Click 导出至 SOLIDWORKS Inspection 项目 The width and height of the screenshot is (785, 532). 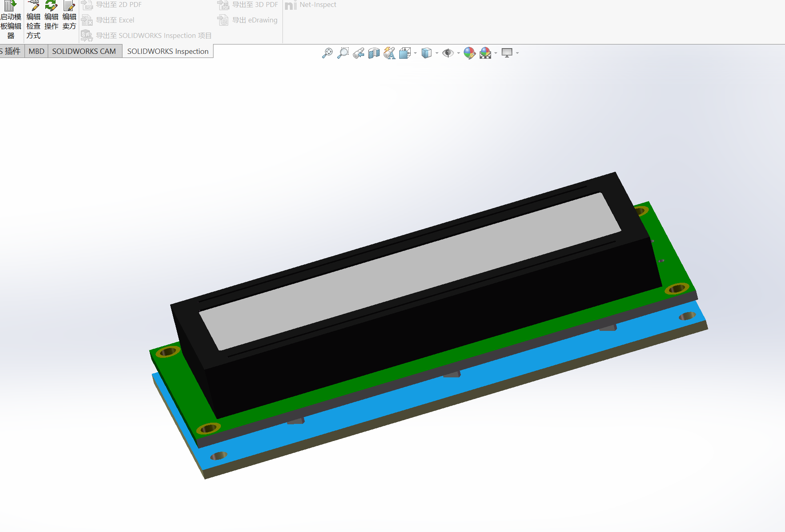[146, 35]
